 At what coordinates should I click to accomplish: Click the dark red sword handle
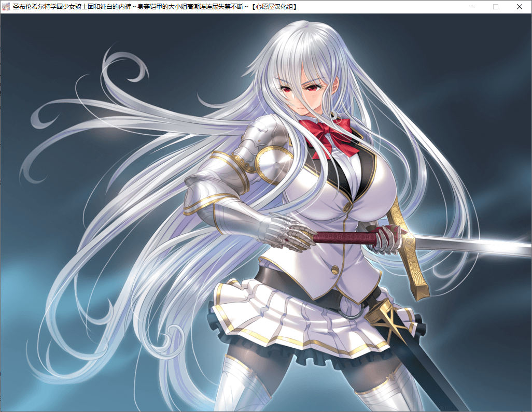[345, 238]
